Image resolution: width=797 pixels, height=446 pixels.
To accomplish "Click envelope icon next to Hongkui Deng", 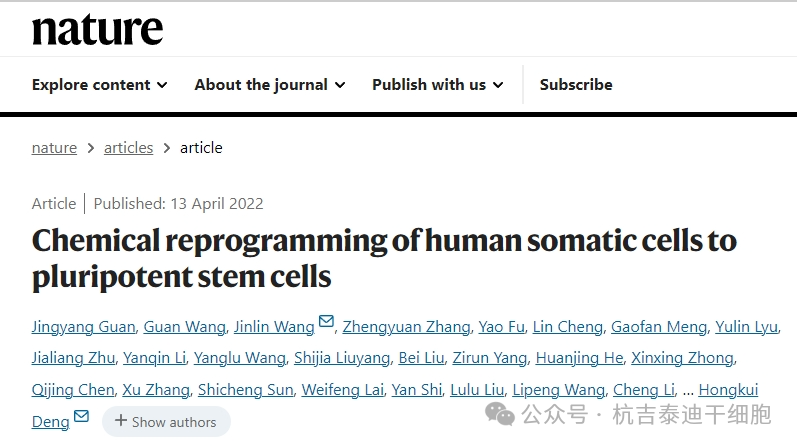I will (81, 416).
